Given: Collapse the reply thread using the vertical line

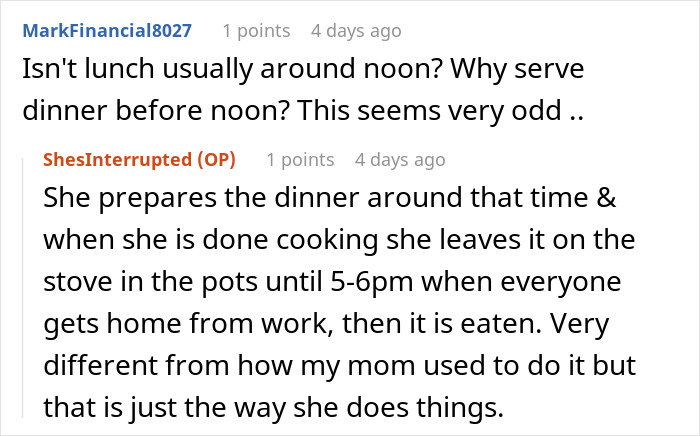Looking at the screenshot, I should pos(24,290).
